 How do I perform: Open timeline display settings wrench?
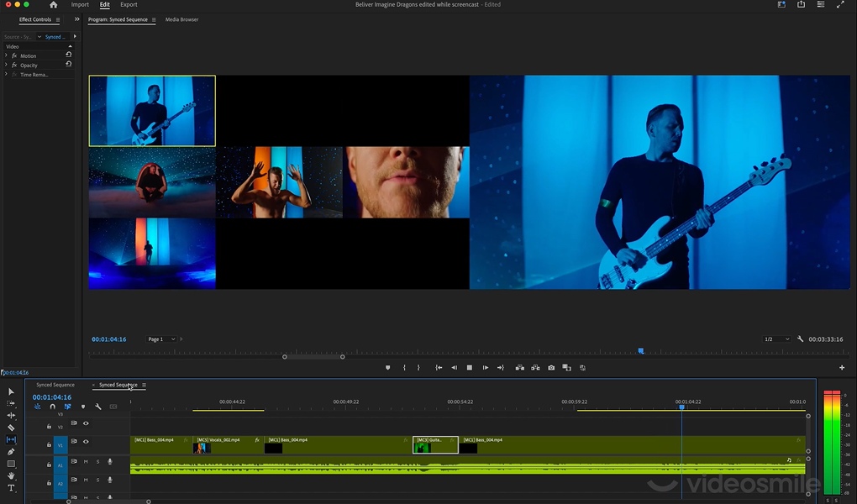click(x=97, y=407)
